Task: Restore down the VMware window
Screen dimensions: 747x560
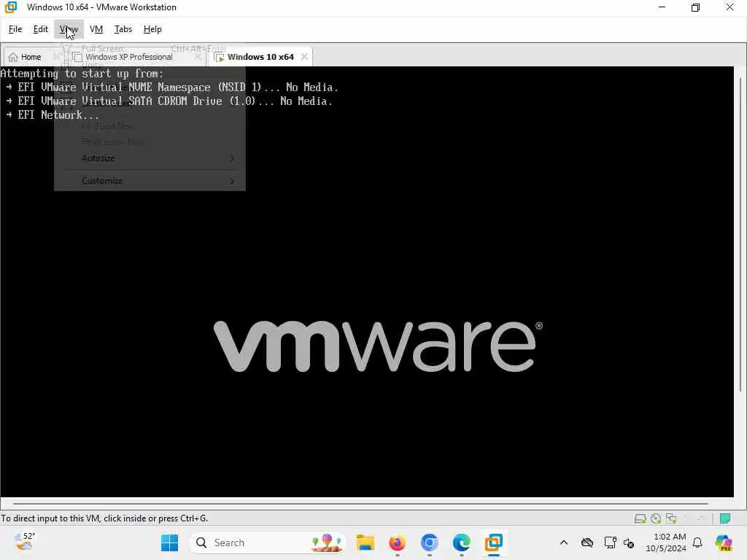Action: point(695,7)
